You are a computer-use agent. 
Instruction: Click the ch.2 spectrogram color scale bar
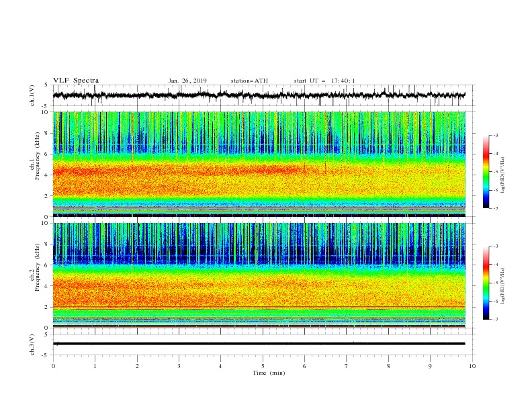(x=486, y=283)
